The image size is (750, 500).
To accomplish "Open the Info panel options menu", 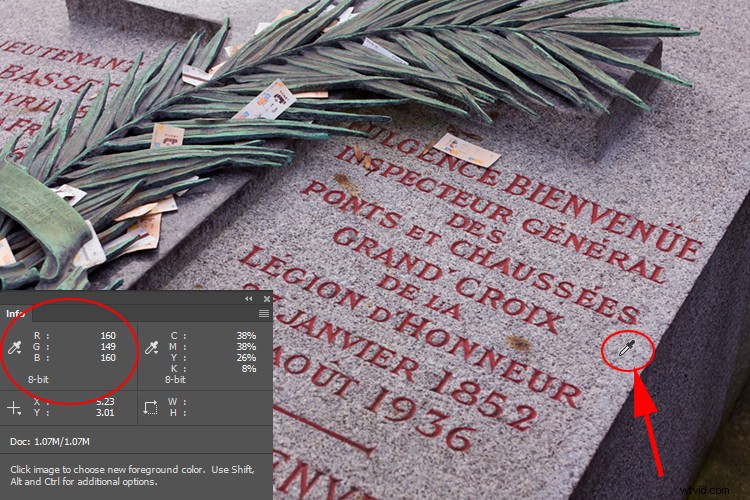I will pyautogui.click(x=264, y=314).
